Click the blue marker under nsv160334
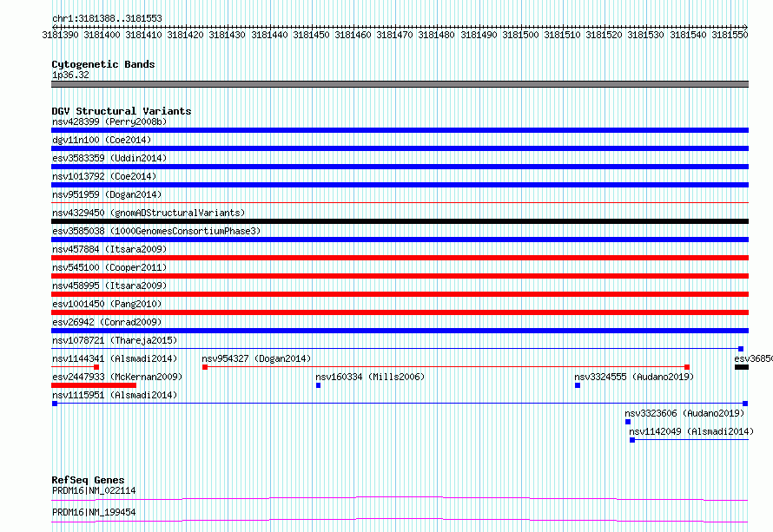Screen dimensions: 773x532 [x=319, y=385]
